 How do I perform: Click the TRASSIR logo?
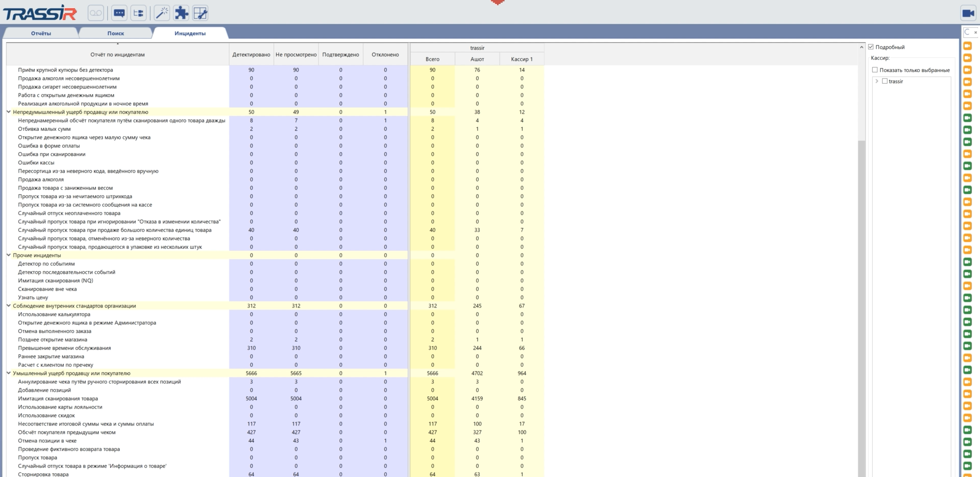(x=40, y=13)
